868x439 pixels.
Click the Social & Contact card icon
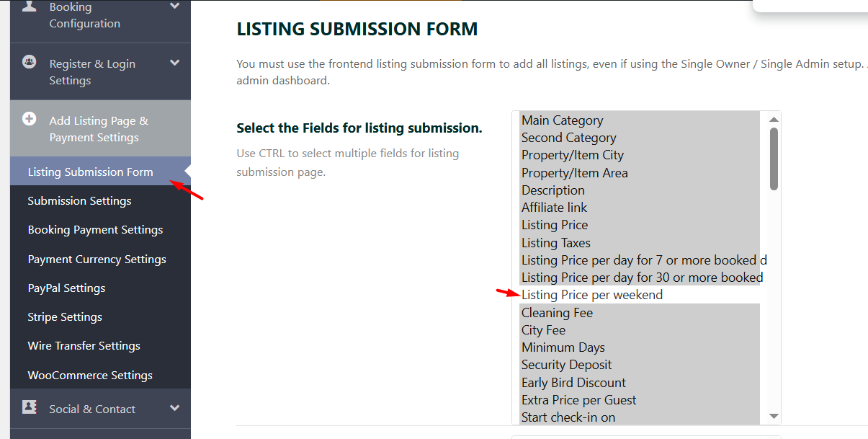pyautogui.click(x=29, y=407)
